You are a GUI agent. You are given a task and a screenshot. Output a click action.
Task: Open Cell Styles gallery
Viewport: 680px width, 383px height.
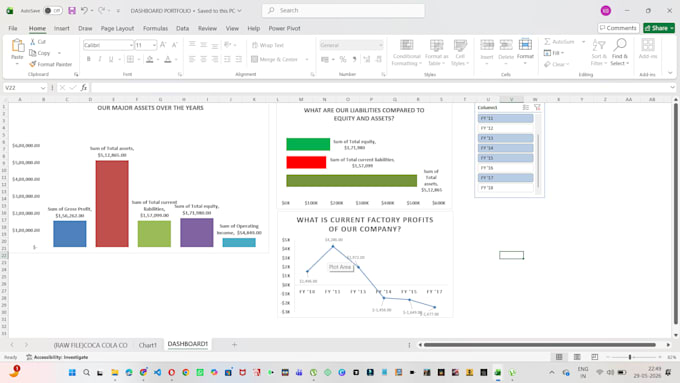[x=460, y=52]
